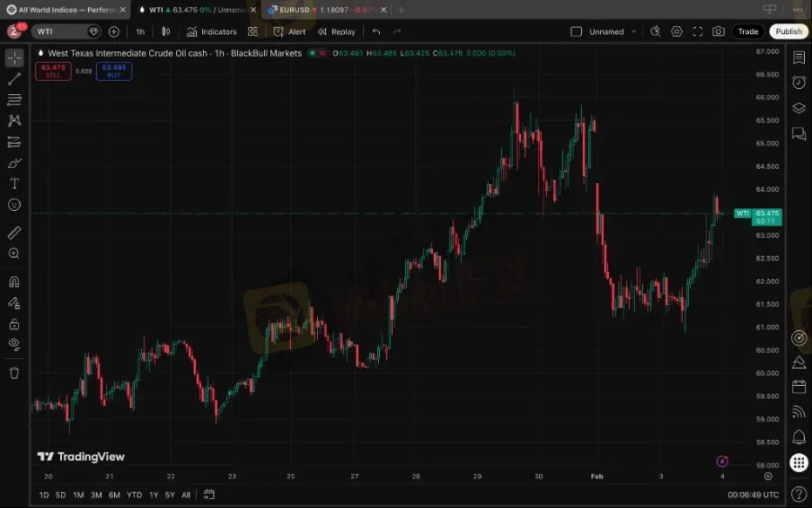Pick the ruler measure tool

14,232
